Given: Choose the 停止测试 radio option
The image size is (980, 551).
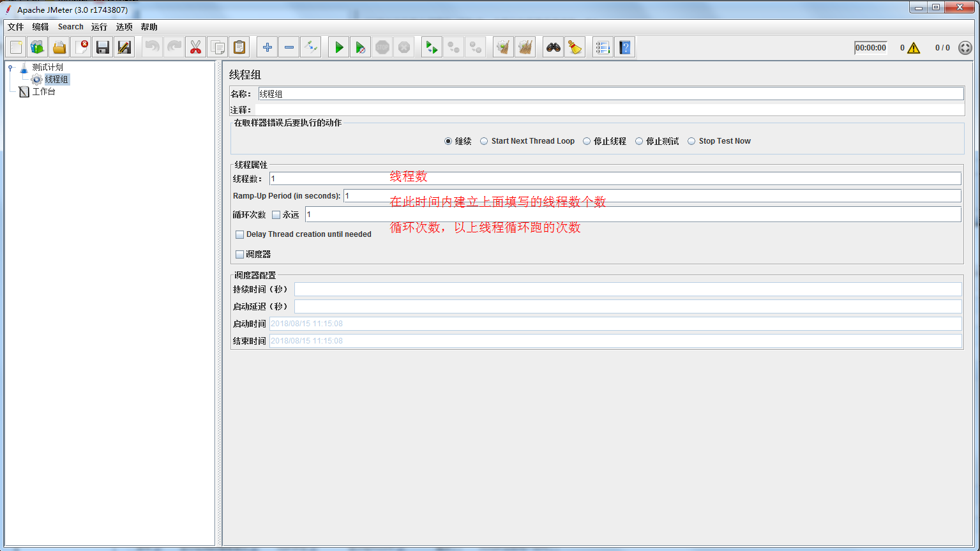Looking at the screenshot, I should pos(639,141).
